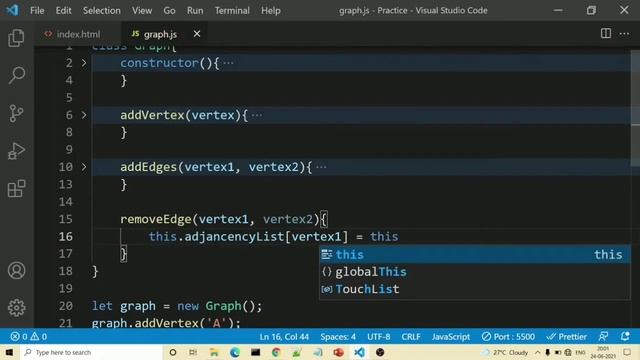Viewport: 640px width, 360px height.
Task: Click the Live Server Port : 5500 status
Action: coord(508,336)
